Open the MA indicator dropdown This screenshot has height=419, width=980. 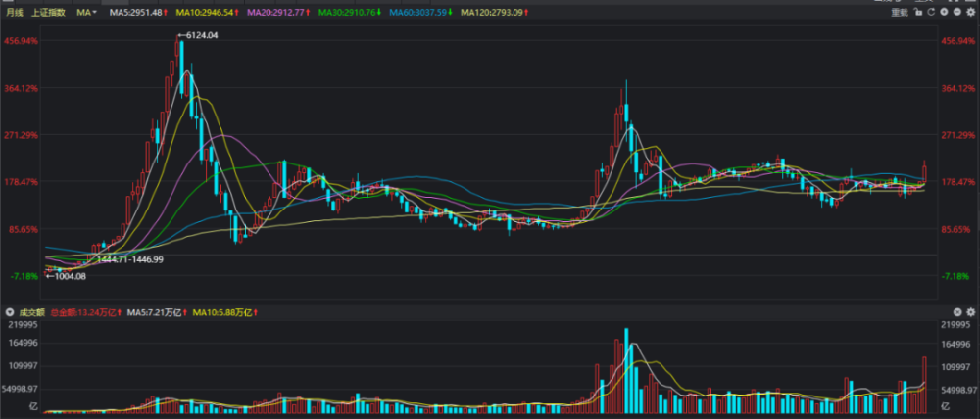[86, 12]
